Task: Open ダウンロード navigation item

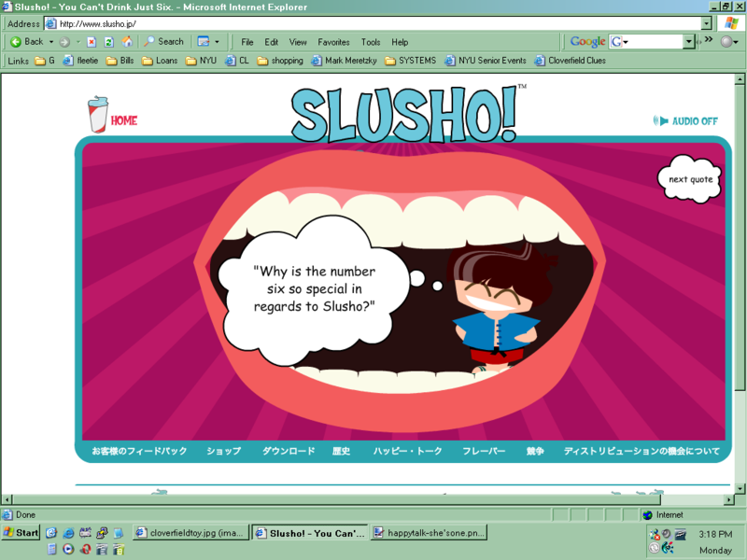Action: 289,451
